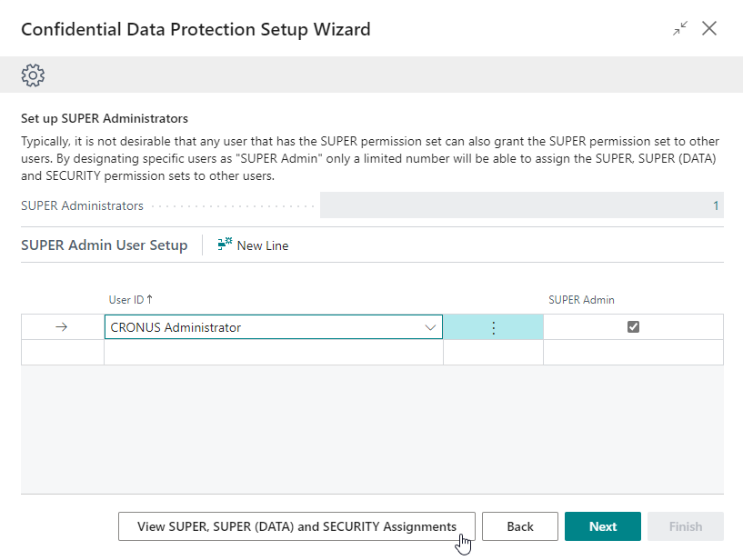View SUPER, SUPER (DATA) and SECURITY Assignments

pos(296,526)
